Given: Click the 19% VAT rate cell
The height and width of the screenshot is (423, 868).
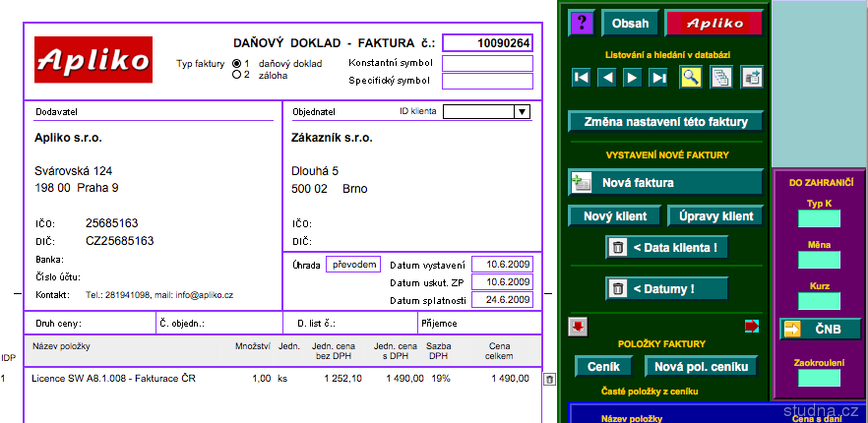Looking at the screenshot, I should pyautogui.click(x=439, y=379).
